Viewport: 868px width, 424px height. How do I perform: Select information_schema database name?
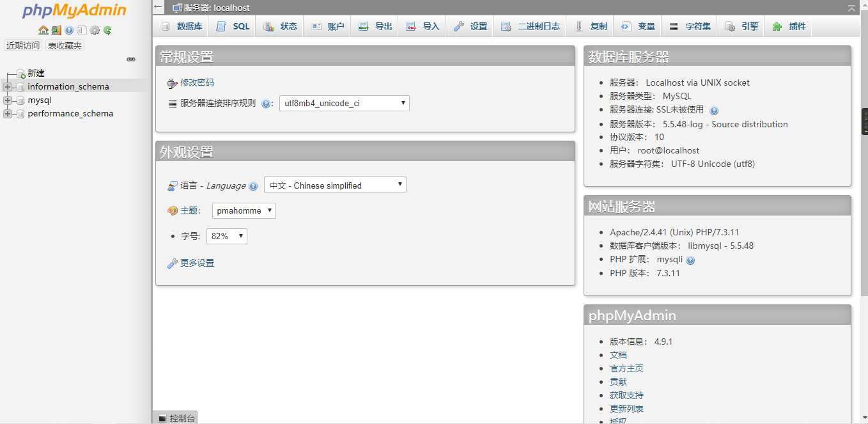pos(68,87)
